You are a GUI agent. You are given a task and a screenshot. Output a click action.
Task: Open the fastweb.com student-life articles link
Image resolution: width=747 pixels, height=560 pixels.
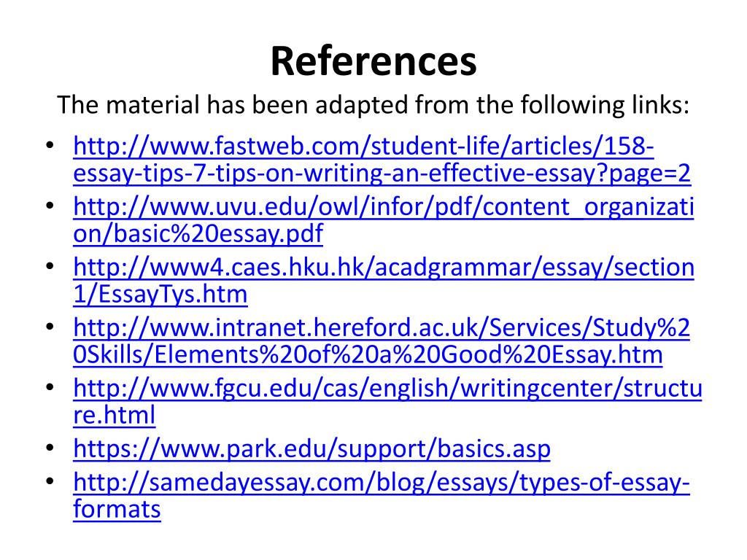[363, 146]
